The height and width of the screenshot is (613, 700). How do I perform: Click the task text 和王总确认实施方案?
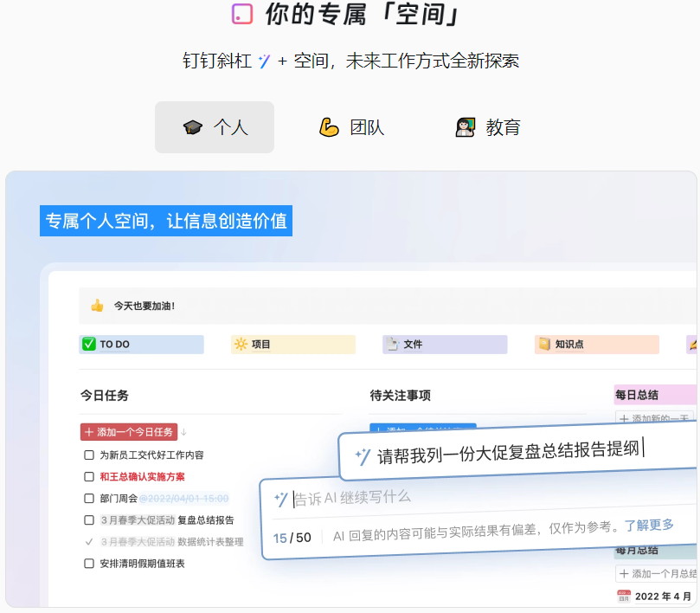[x=143, y=477]
